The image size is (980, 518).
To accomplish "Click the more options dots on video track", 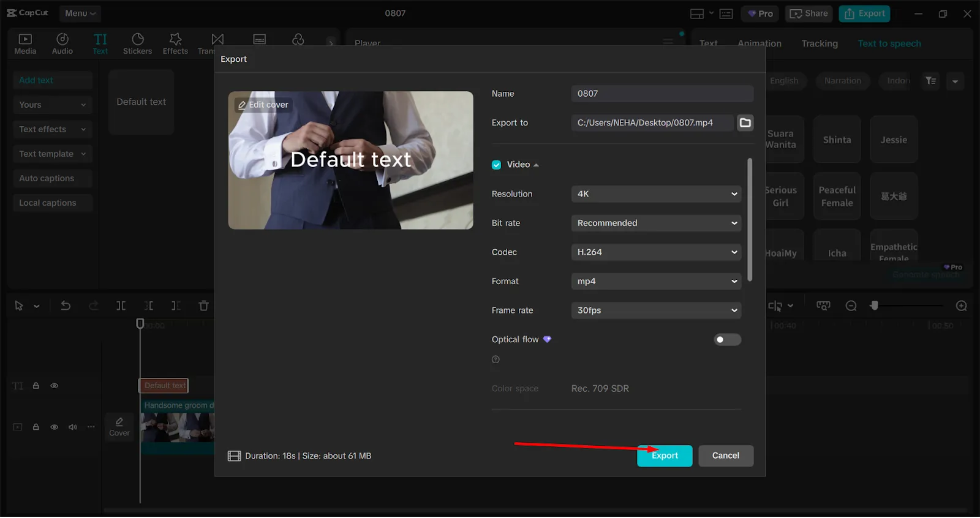I will click(91, 427).
